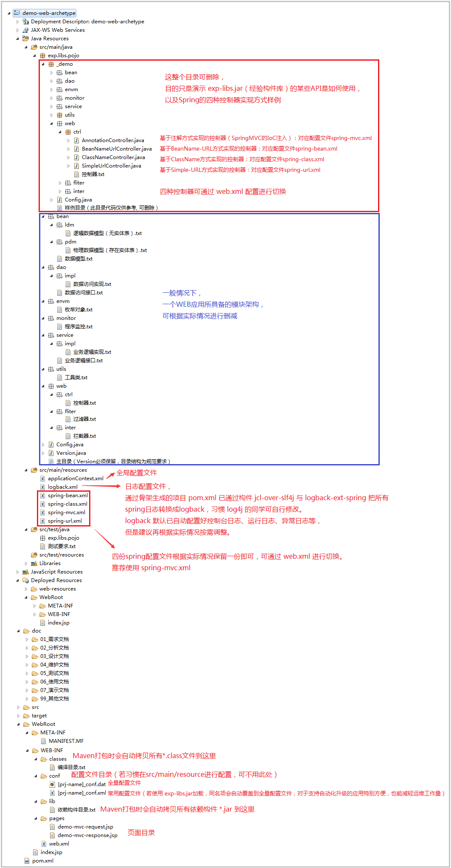This screenshot has height=868, width=451.
Task: Click the Version.java file icon
Action: click(51, 453)
